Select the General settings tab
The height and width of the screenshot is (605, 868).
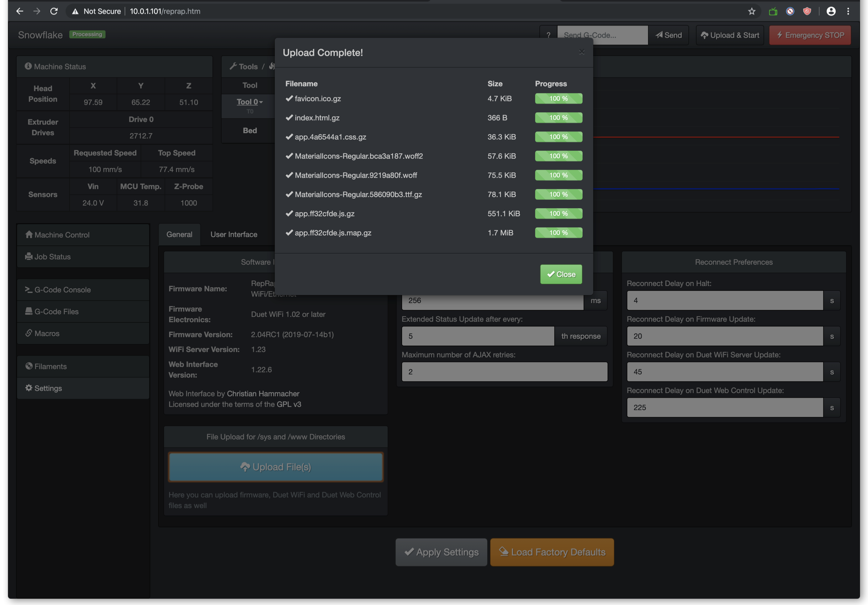[179, 234]
